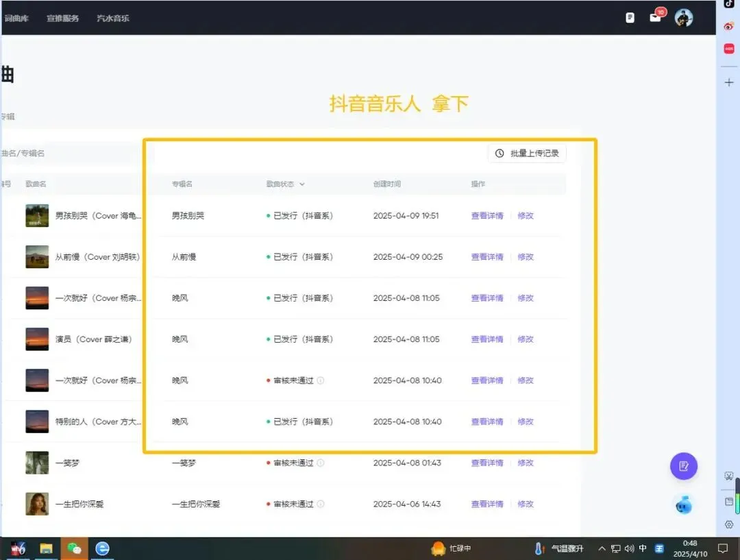Click 修改 for 特别的人 song
The height and width of the screenshot is (560, 740).
(x=526, y=422)
